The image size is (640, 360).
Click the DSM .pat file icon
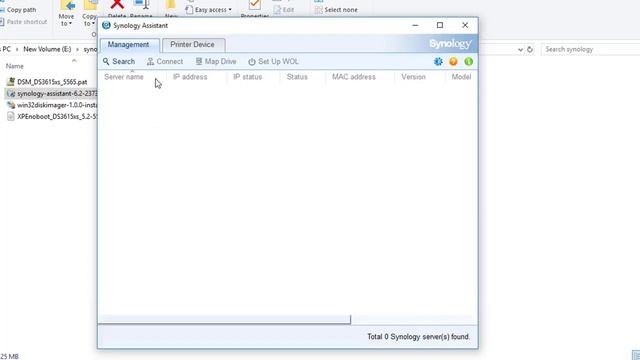pyautogui.click(x=11, y=82)
